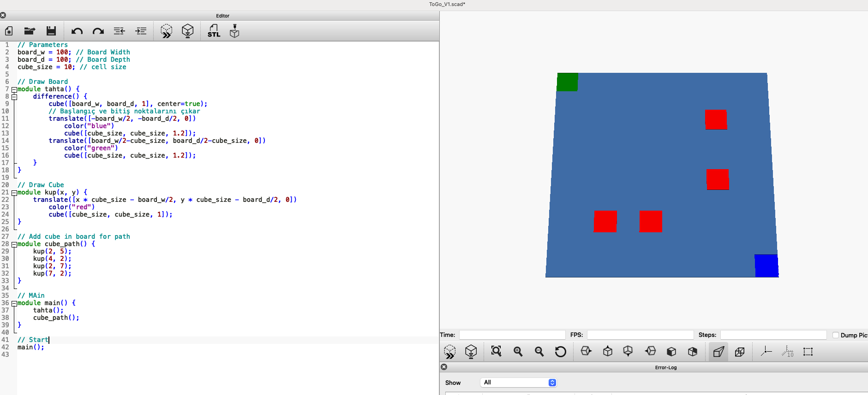Click into the Steps input field

773,335
